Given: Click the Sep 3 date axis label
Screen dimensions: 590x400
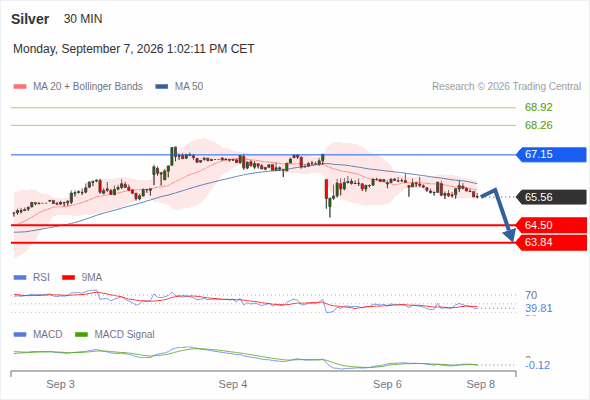Looking at the screenshot, I should (x=61, y=384).
